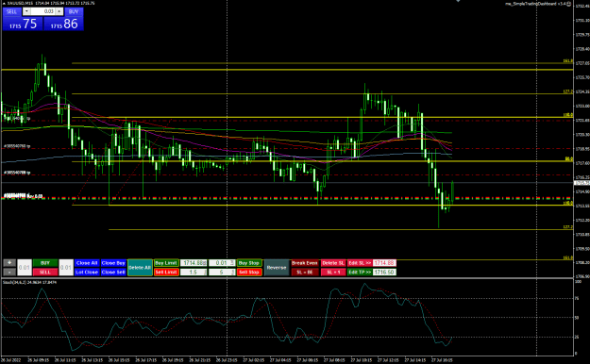
Task: Click the 1714.88 pending price field
Action: pyautogui.click(x=194, y=263)
